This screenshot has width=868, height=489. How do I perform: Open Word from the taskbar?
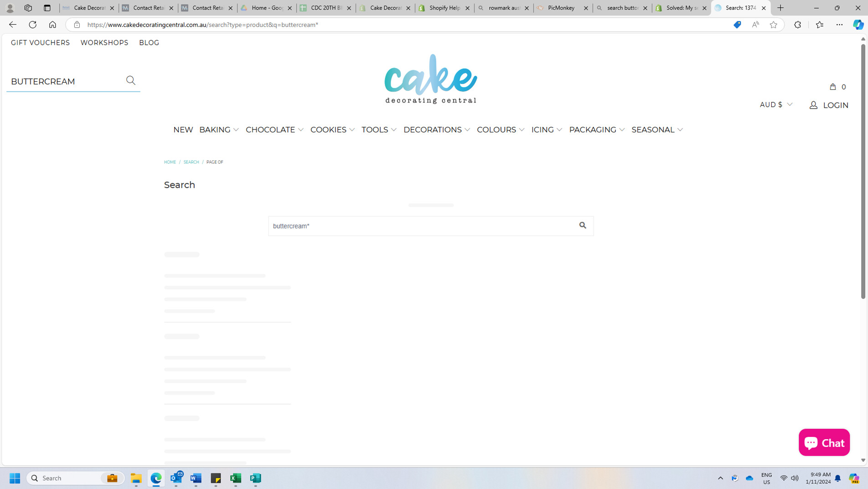click(x=196, y=478)
